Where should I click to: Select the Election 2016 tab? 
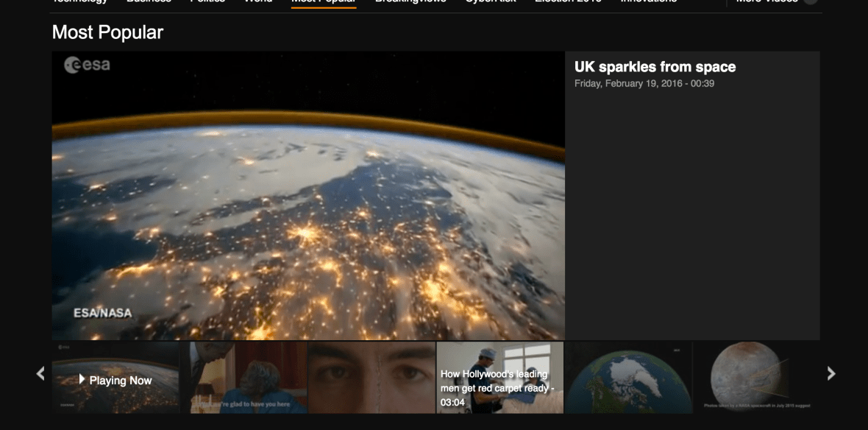pyautogui.click(x=568, y=1)
